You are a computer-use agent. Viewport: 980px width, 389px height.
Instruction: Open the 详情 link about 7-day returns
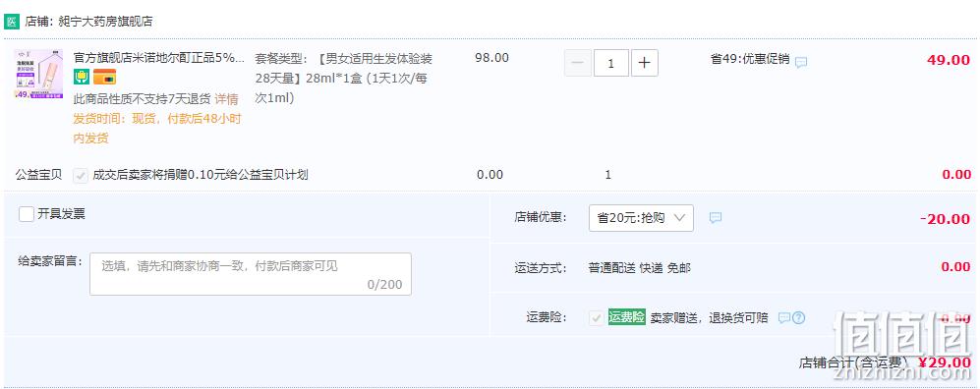226,98
